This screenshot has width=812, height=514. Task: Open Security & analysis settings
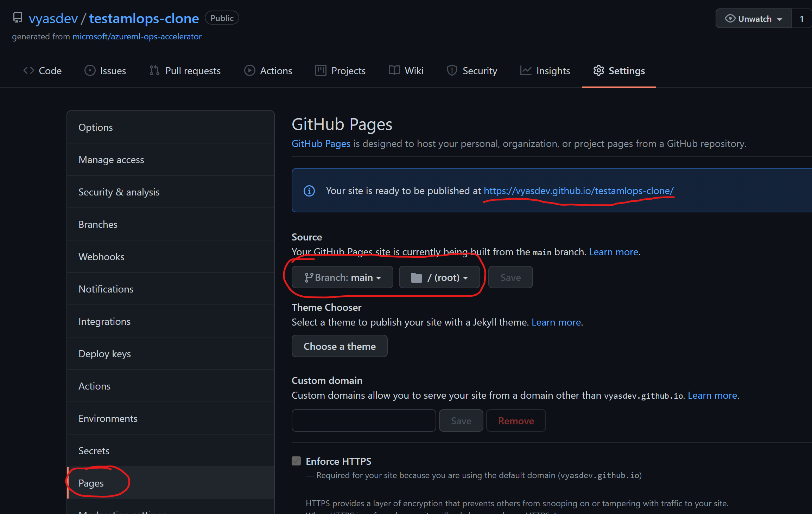point(171,192)
